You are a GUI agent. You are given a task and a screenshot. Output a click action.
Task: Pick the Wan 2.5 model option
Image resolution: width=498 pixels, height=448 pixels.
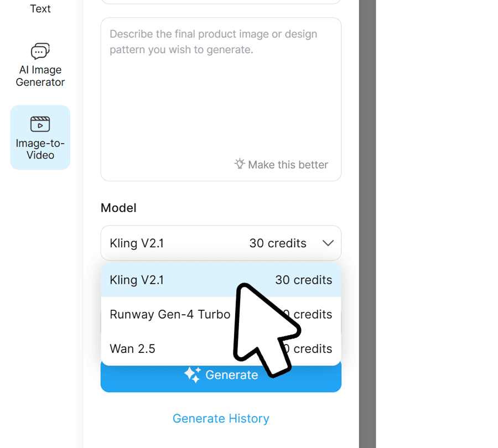133,348
